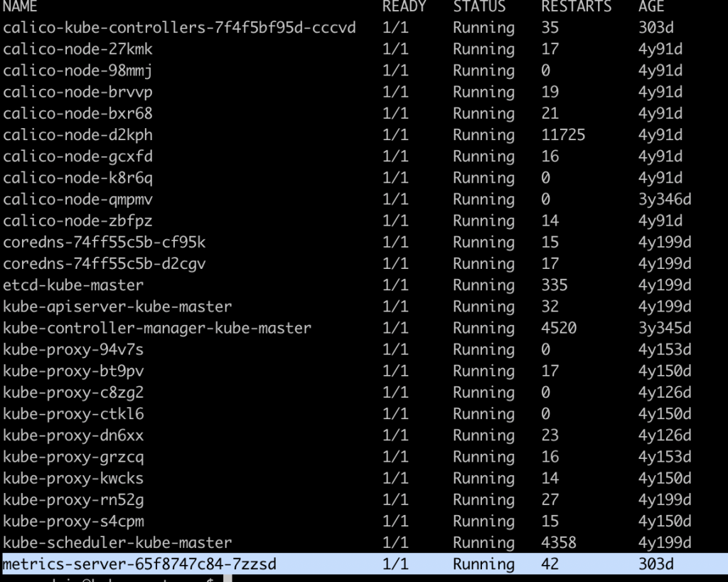Select the coredns-74ff55c5b-cf95k pod name
Image resolution: width=728 pixels, height=582 pixels.
(105, 243)
